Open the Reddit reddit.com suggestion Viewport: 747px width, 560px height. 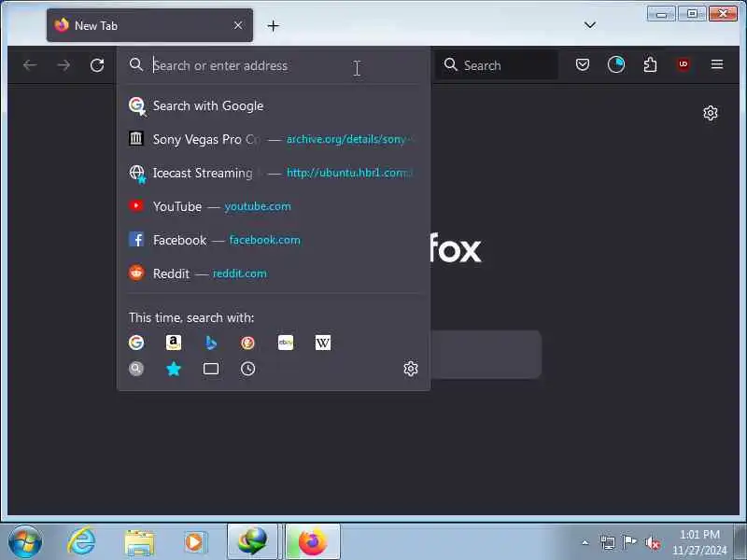(274, 273)
